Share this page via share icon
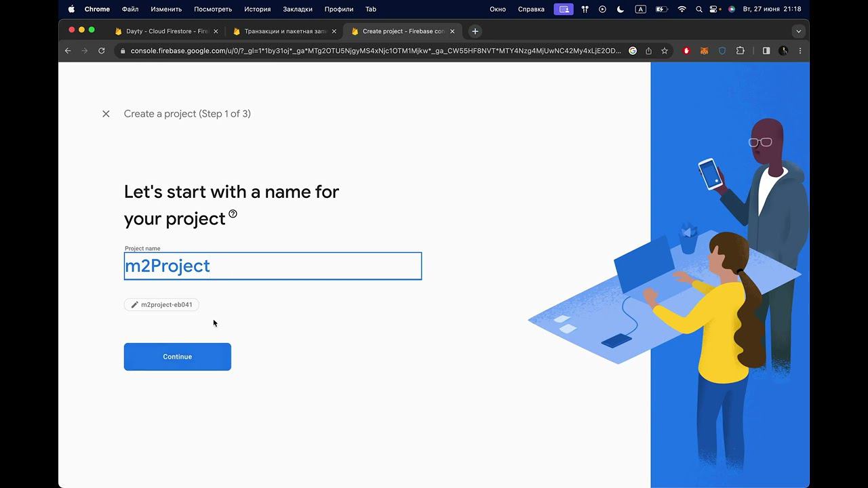Viewport: 868px width, 488px height. [x=648, y=51]
